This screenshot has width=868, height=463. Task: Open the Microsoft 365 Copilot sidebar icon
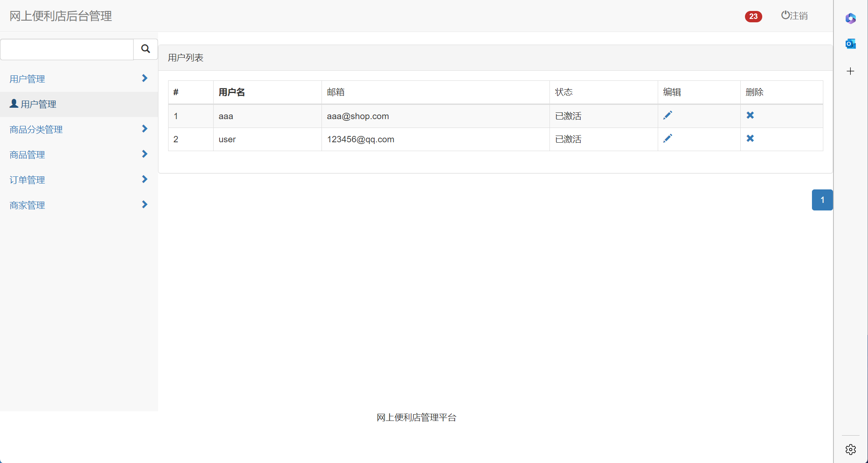[x=850, y=18]
